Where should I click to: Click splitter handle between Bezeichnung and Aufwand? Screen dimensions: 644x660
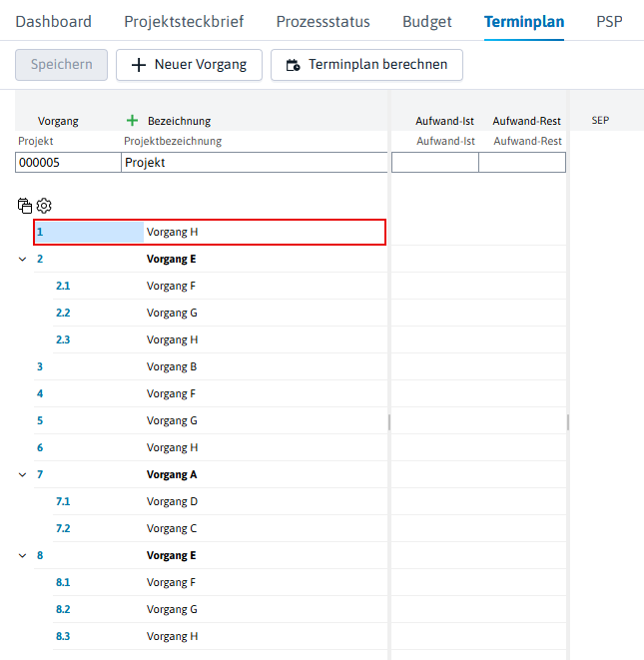click(389, 422)
